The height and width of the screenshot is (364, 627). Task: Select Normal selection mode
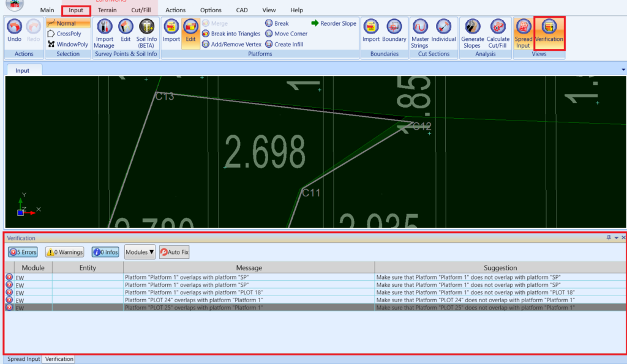point(67,23)
